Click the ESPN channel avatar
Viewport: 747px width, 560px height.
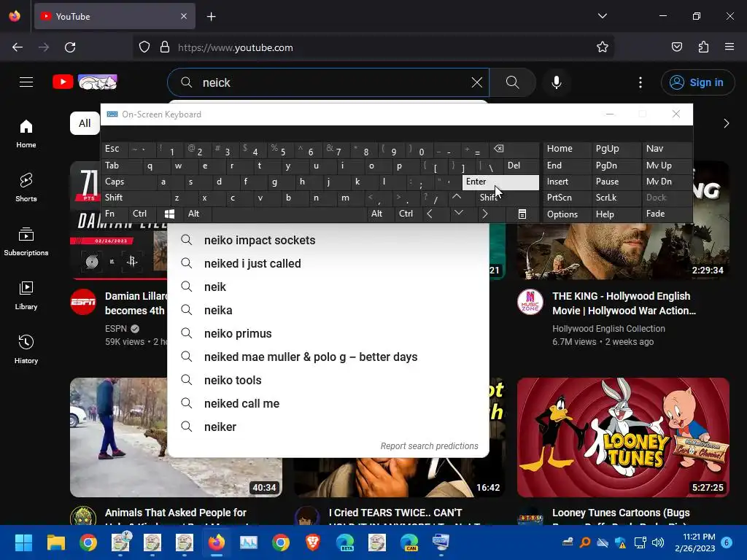coord(83,302)
